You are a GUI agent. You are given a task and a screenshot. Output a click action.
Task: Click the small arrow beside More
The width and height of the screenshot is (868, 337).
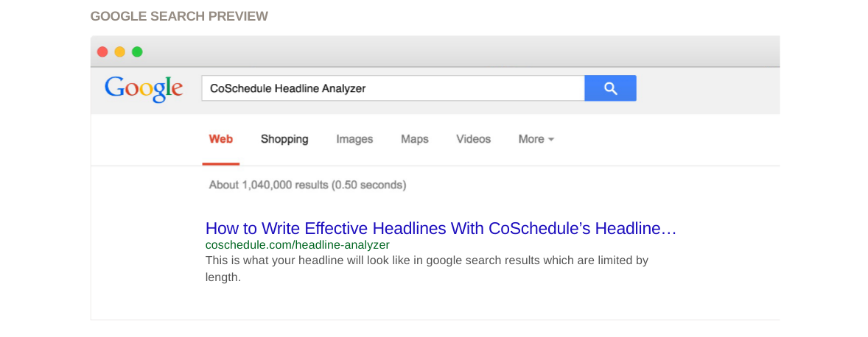[551, 140]
